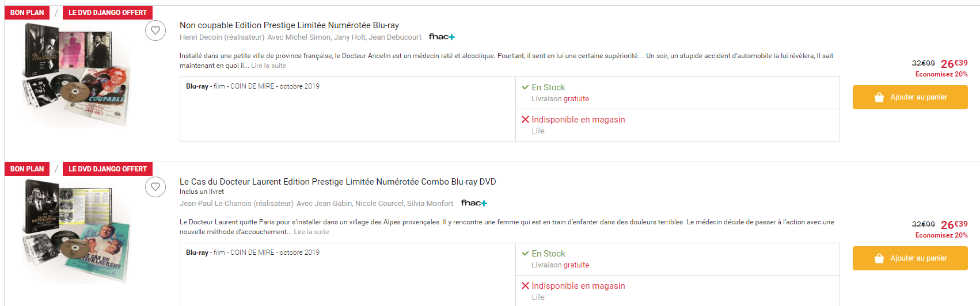Click cart icon for Le Cas du Docteur Laurent
This screenshot has width=980, height=306.
tap(879, 258)
